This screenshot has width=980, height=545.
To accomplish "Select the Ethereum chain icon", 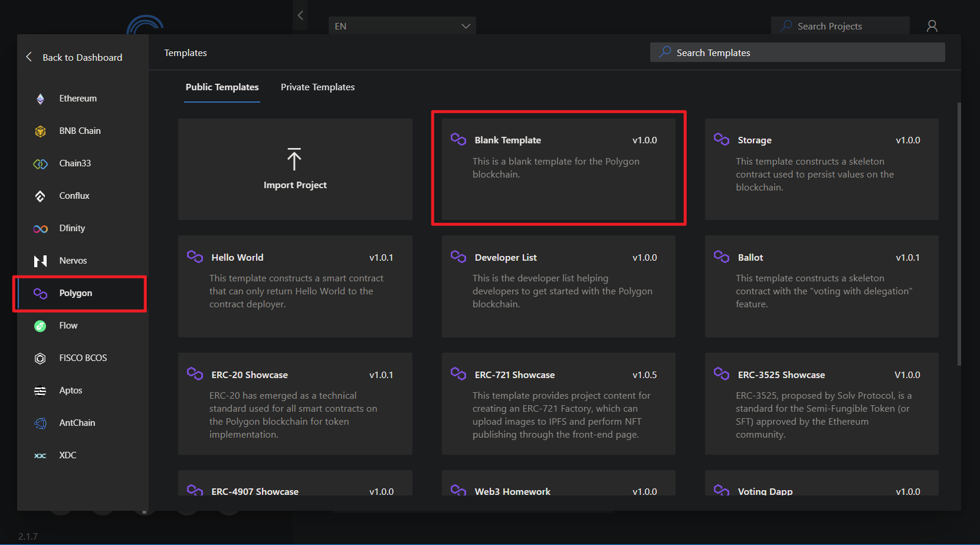I will 40,99.
